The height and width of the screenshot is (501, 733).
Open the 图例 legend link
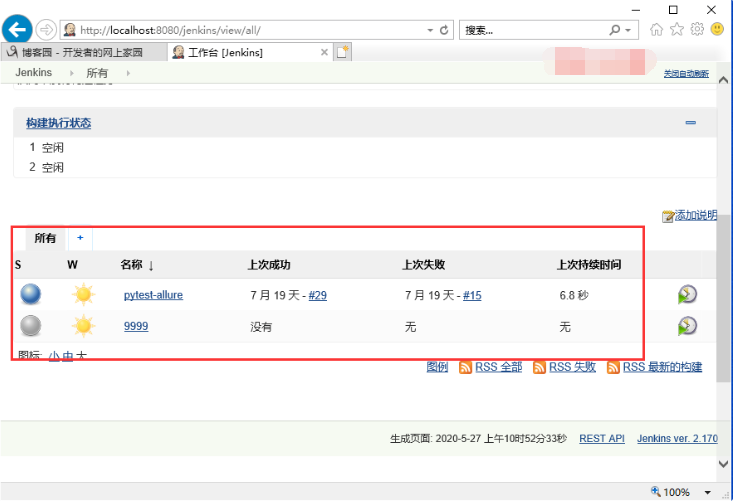click(x=437, y=367)
